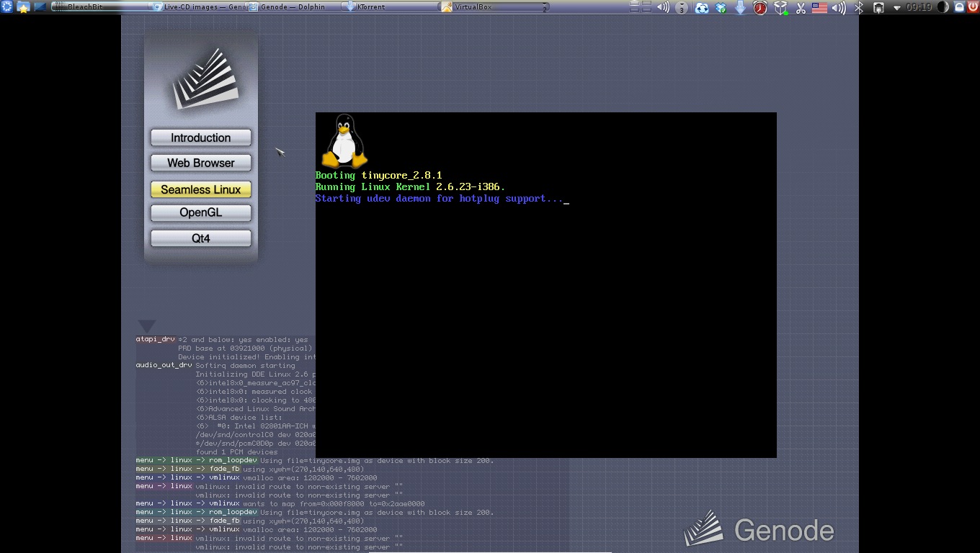Image resolution: width=980 pixels, height=553 pixels.
Task: Click the 'atapi_drv' log label
Action: [x=155, y=339]
